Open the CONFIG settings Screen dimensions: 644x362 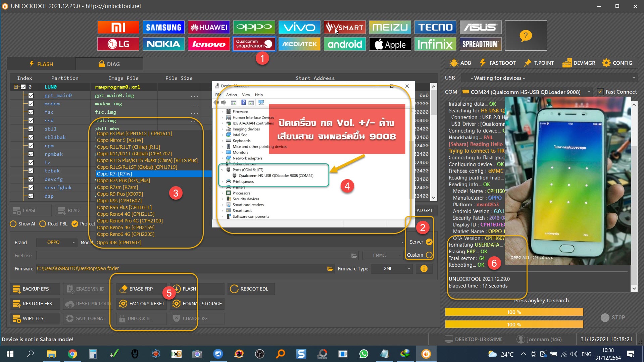click(x=617, y=63)
